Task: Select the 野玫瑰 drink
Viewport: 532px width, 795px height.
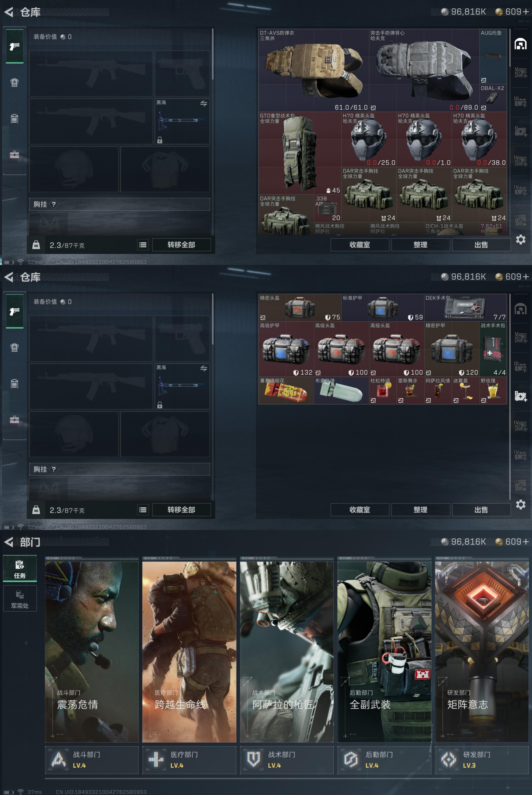Action: pyautogui.click(x=493, y=391)
